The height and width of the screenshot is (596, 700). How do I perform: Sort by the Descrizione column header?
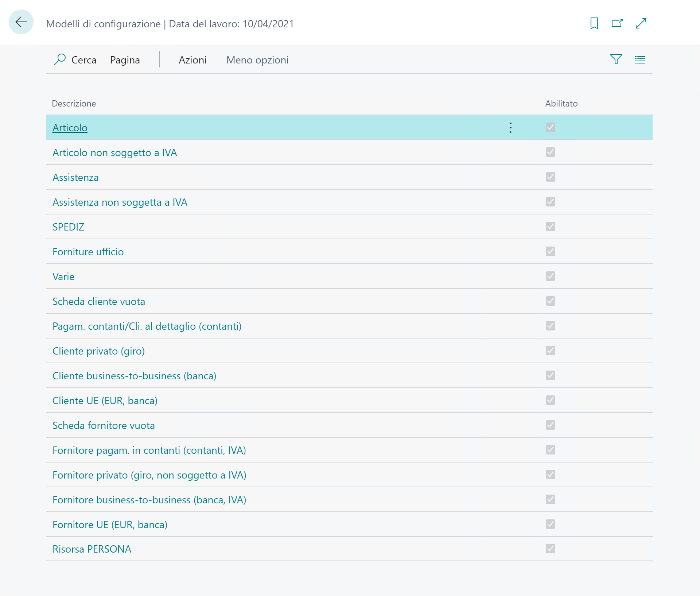click(74, 104)
